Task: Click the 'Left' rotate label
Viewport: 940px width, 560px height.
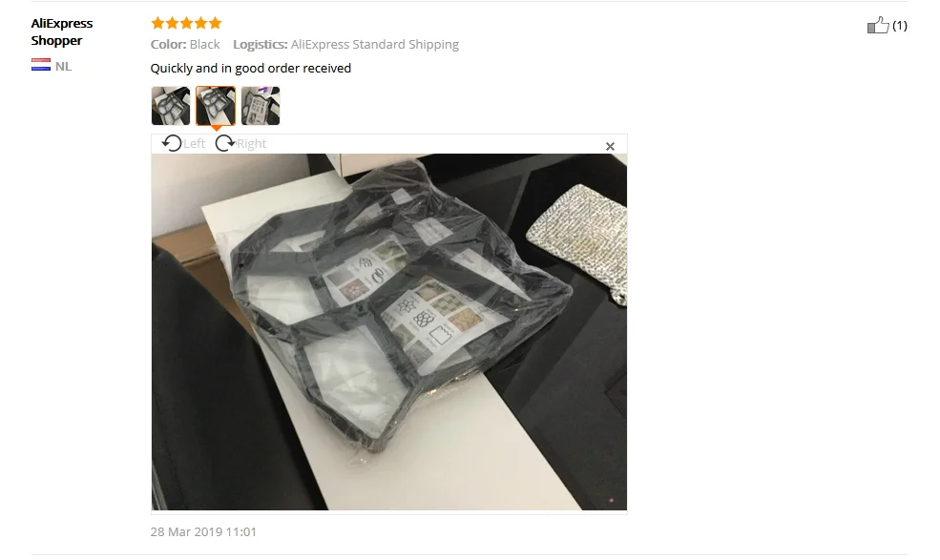Action: pyautogui.click(x=195, y=144)
